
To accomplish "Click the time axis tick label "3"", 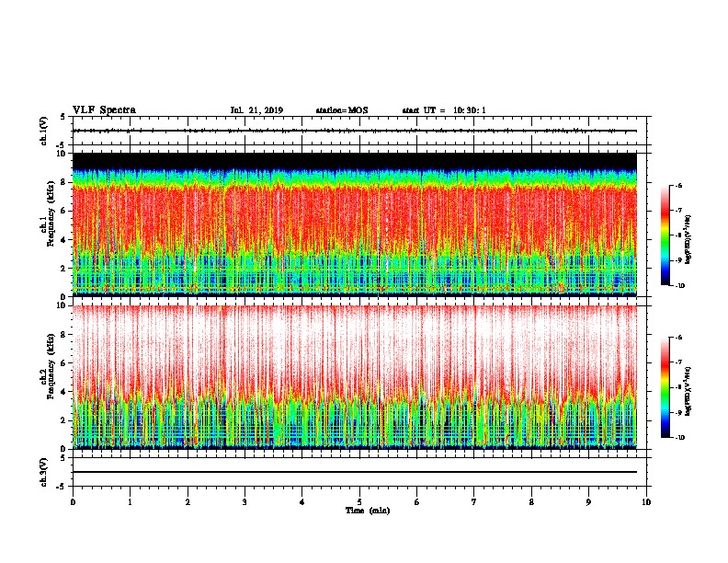I will pyautogui.click(x=245, y=502).
